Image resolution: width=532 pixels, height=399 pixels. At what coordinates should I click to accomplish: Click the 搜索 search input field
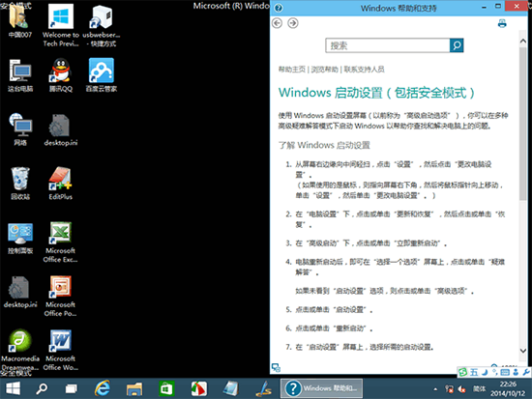pyautogui.click(x=388, y=45)
